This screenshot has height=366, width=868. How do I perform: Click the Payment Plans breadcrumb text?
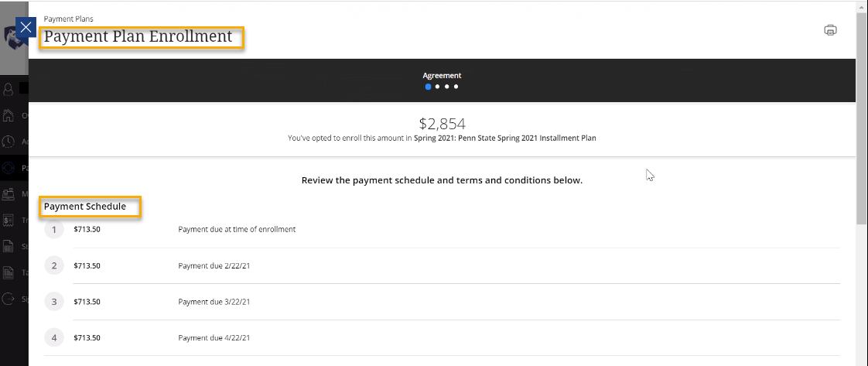click(69, 19)
